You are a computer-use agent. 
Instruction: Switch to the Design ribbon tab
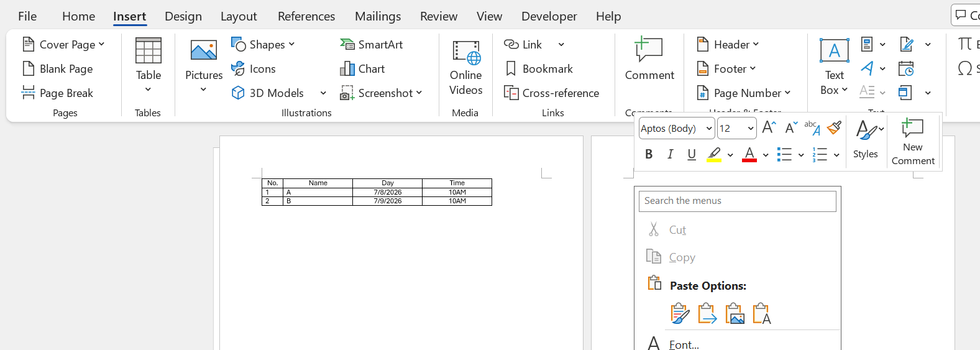(x=183, y=16)
